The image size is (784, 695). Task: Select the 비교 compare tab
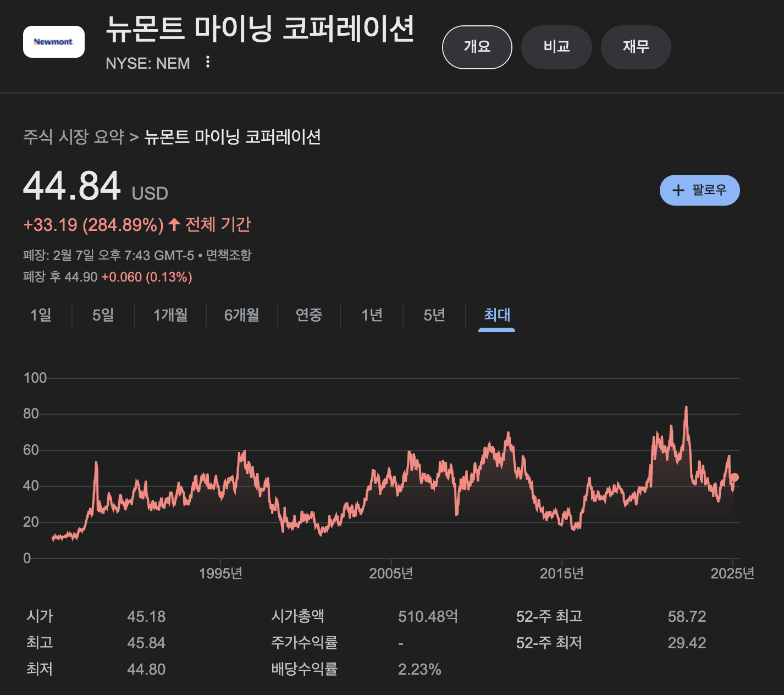pyautogui.click(x=556, y=47)
